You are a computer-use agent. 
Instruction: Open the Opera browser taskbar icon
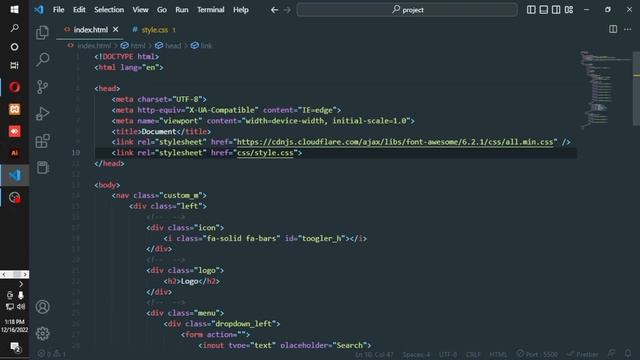click(15, 87)
